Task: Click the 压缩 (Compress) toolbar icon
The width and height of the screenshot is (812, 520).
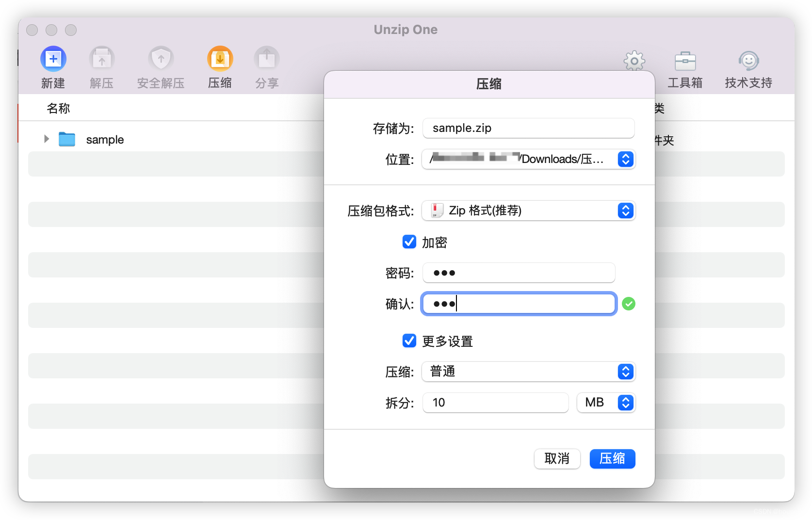Action: coord(220,59)
